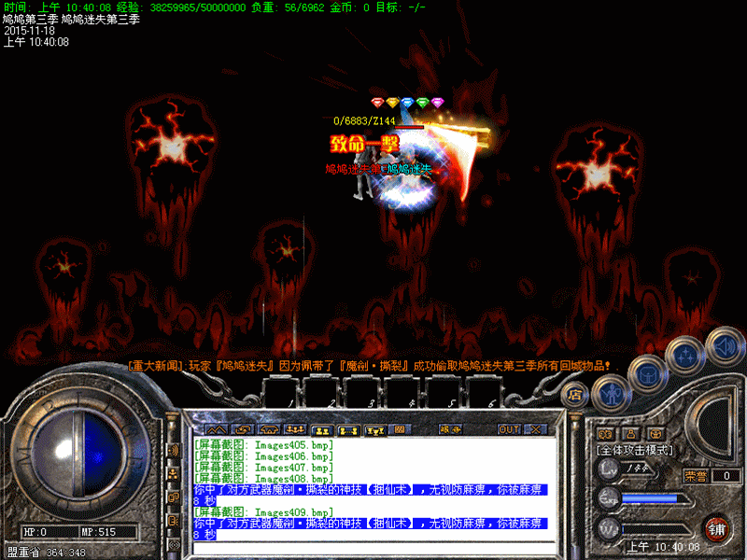Toggle sound with the speaker button
Image resolution: width=747 pixels, height=560 pixels.
coord(722,345)
